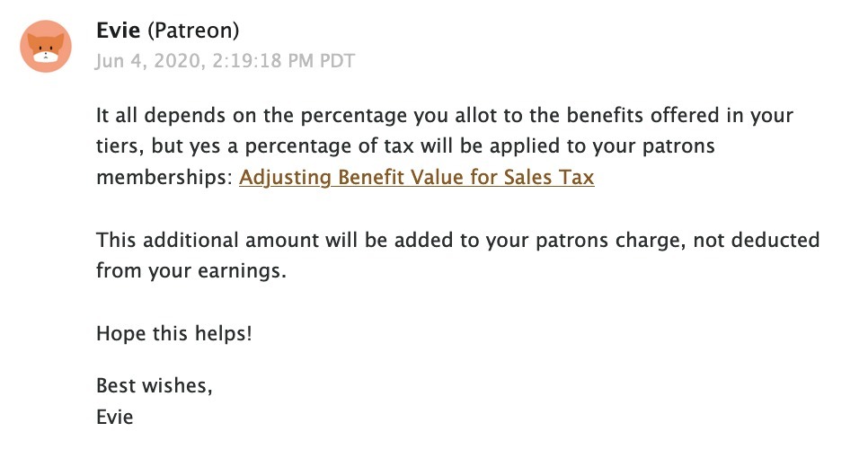Click the Evie signature at the message bottom

click(115, 418)
